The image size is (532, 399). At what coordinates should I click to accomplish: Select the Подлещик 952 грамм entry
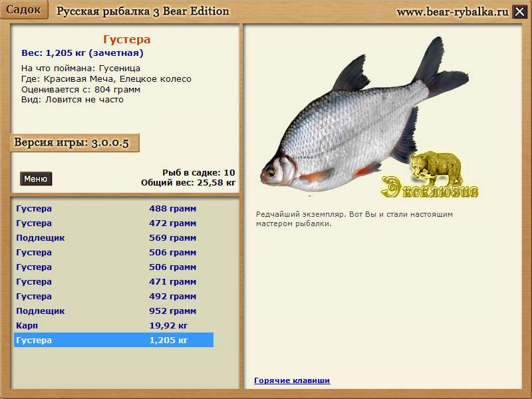(113, 311)
